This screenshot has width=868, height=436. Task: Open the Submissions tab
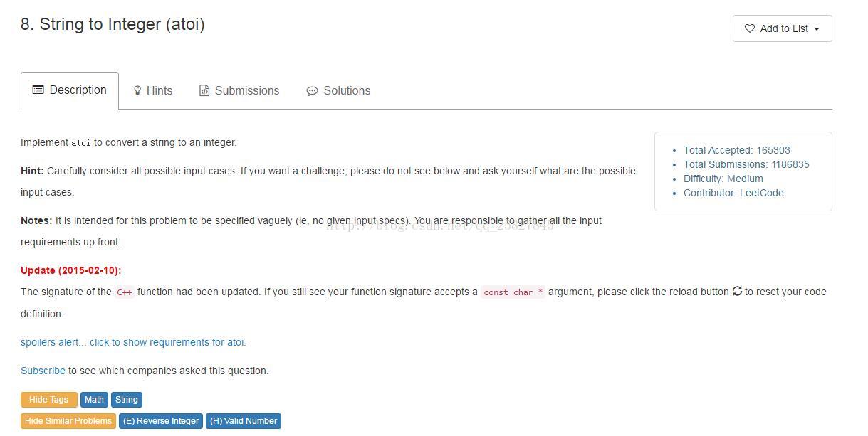(246, 91)
